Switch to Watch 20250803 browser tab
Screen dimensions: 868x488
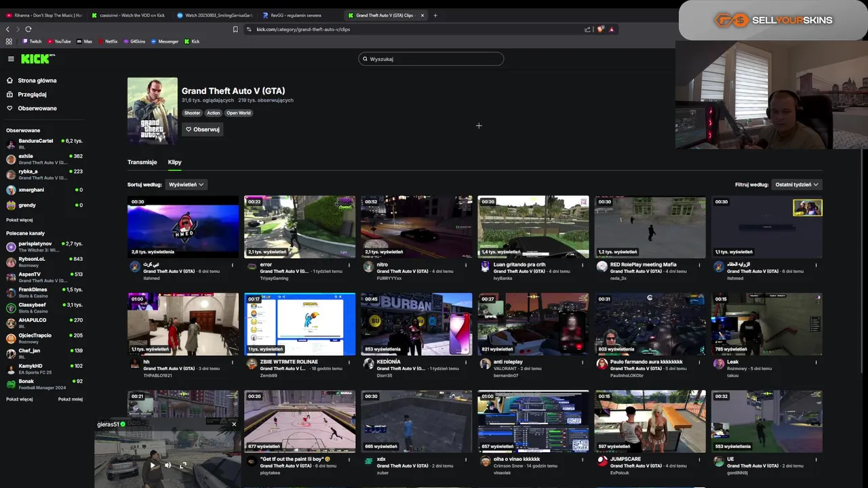[x=214, y=15]
